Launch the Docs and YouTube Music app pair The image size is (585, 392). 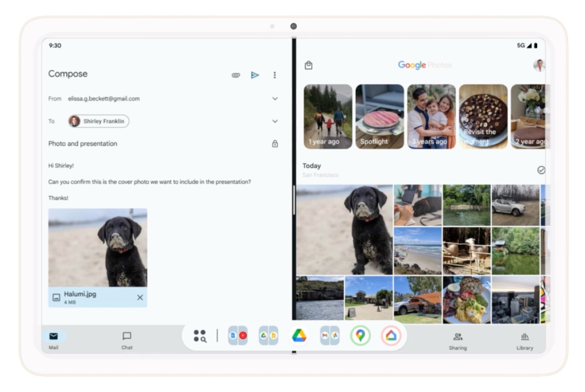point(238,335)
